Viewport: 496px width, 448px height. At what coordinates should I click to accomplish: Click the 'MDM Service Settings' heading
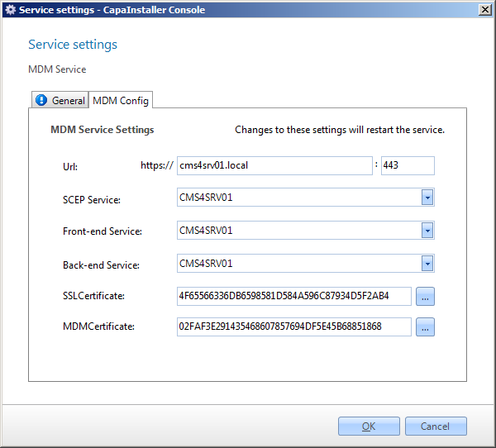click(x=103, y=130)
